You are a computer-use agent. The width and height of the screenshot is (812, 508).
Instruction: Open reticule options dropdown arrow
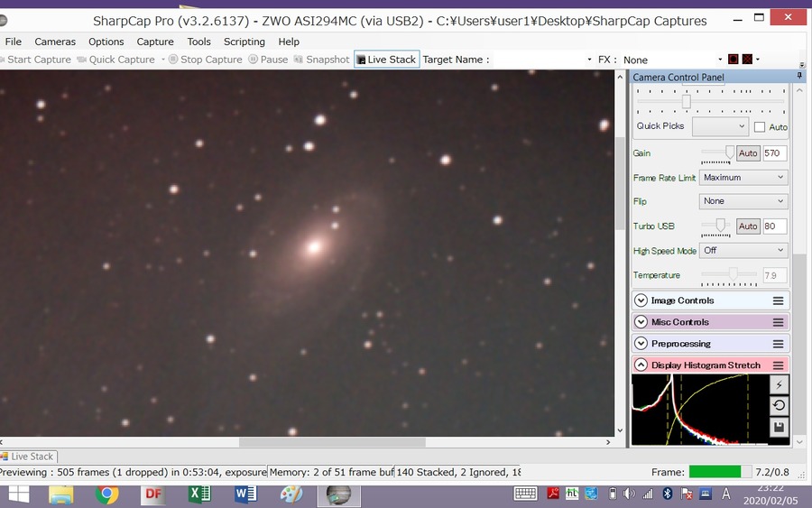tap(758, 59)
